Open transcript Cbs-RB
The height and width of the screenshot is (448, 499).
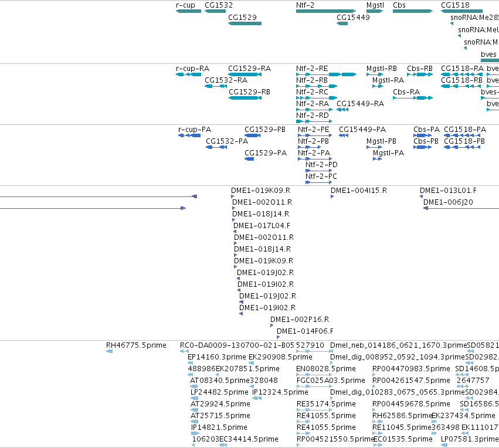[x=420, y=69]
